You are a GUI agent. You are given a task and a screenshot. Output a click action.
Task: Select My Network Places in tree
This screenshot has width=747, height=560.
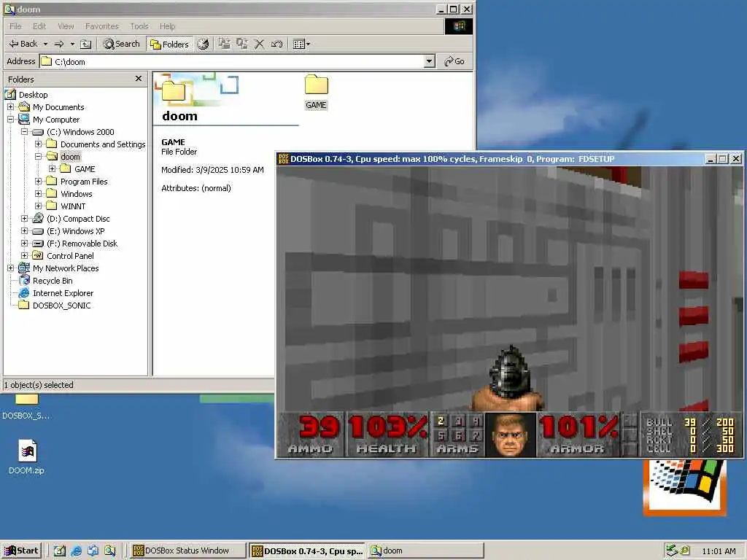point(66,268)
